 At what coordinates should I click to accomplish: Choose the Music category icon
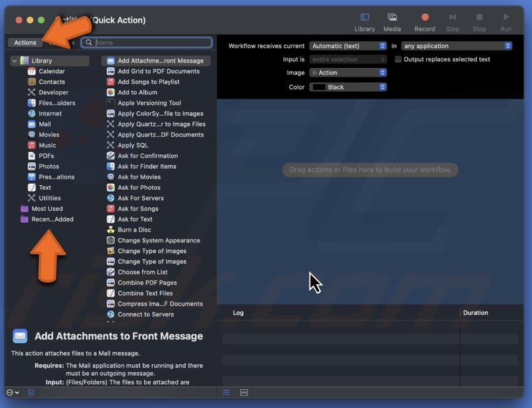tap(32, 145)
